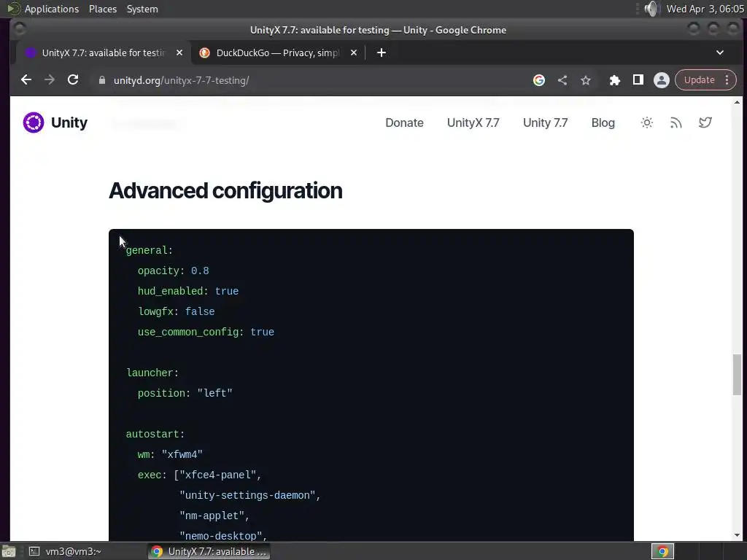Select the UnityX 7.7 testing tab
Screen dimensions: 747x560
(x=104, y=52)
